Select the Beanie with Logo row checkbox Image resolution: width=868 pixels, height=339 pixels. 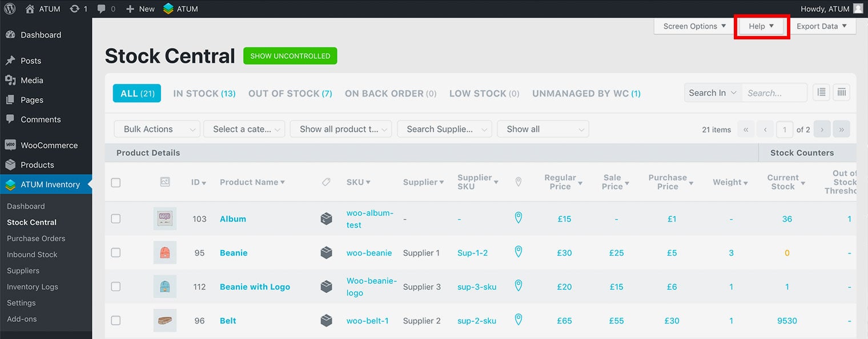(x=116, y=286)
